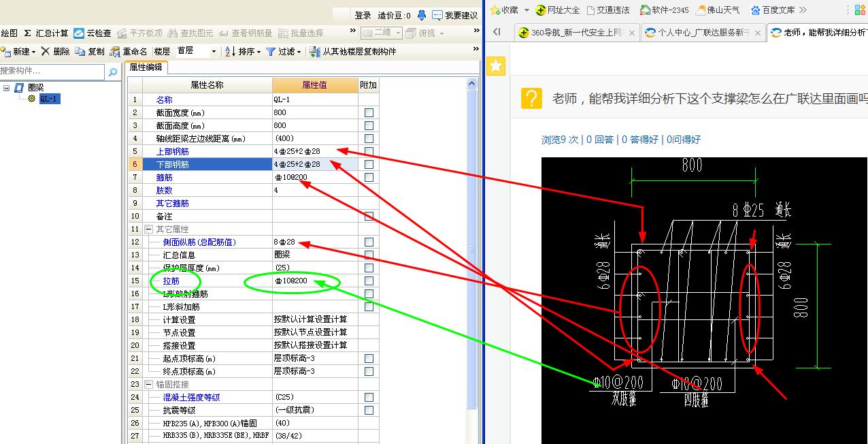This screenshot has height=444, width=868.
Task: Click 查找图元 binoculars icon
Action: pos(173,33)
